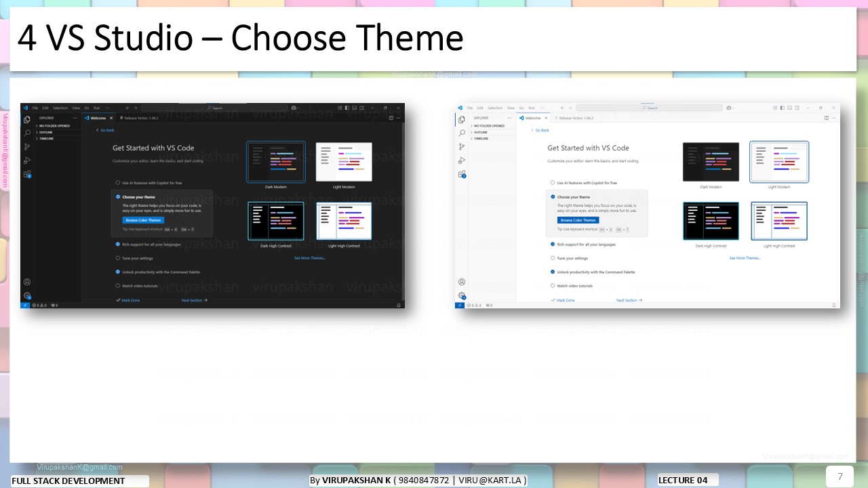This screenshot has width=868, height=488.
Task: Open Source Control icon in light VS Code window
Action: (x=462, y=146)
